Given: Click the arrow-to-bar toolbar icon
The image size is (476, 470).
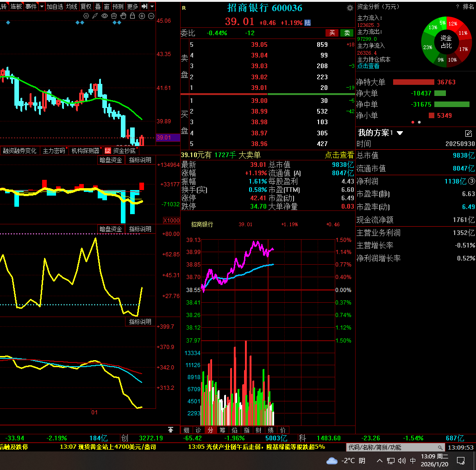Looking at the screenshot, I should (144, 6).
